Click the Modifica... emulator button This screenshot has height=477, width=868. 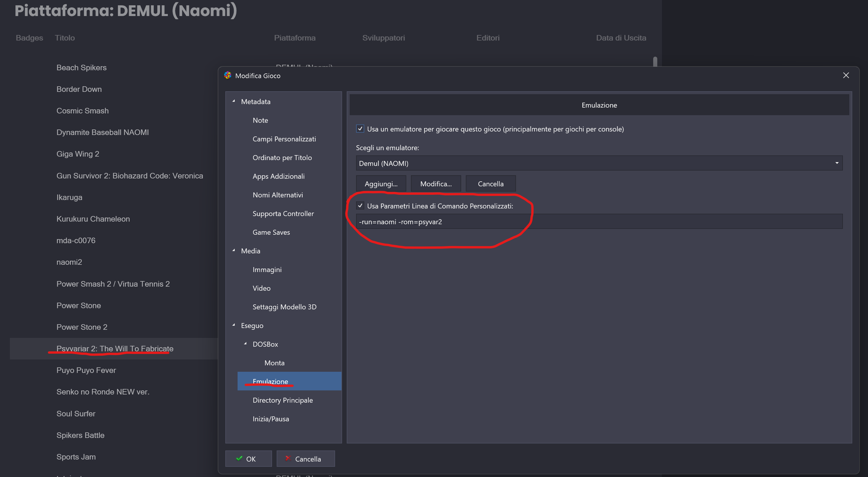click(x=436, y=184)
